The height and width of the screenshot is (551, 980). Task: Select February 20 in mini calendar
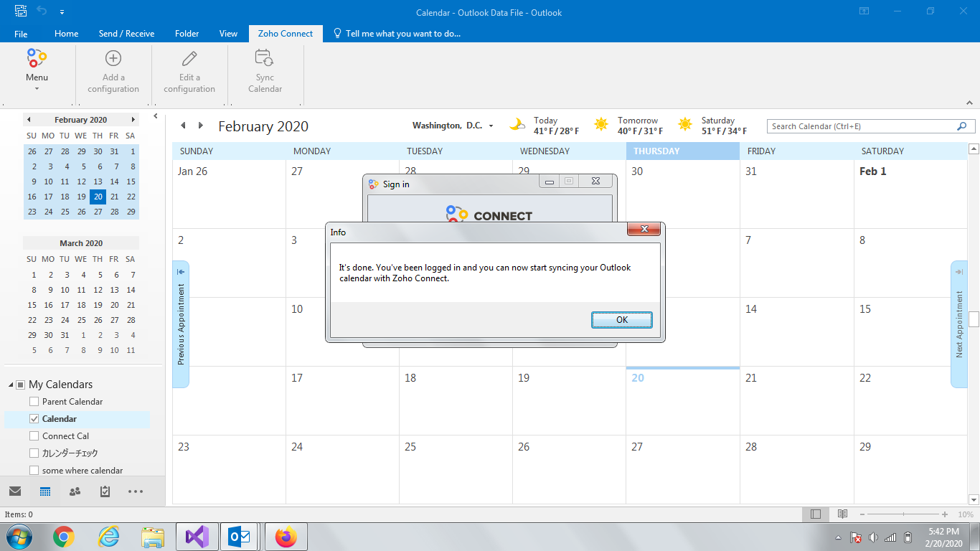[98, 197]
